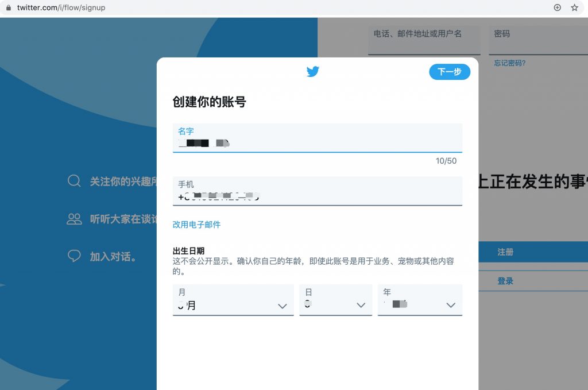Click the 10/50 character counter

(446, 161)
